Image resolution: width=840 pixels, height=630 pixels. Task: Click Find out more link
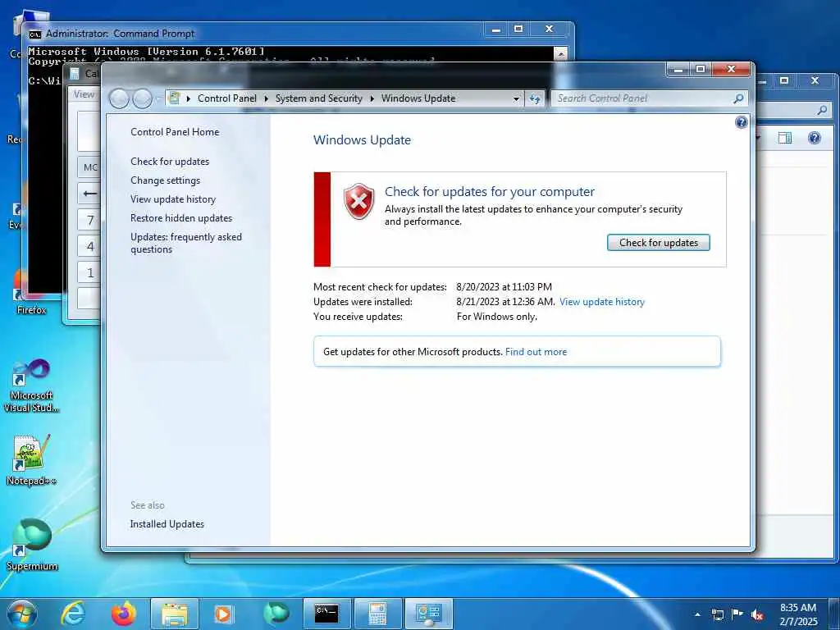[x=536, y=352]
